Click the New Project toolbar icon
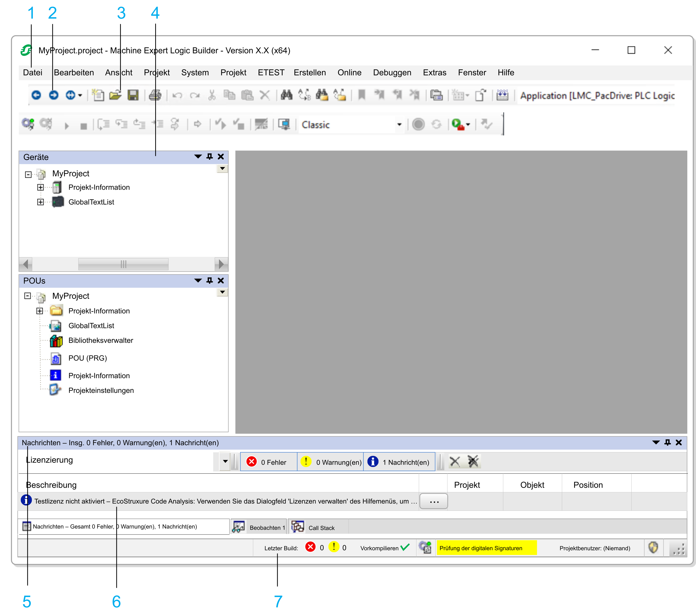This screenshot has width=696, height=616. 98,95
